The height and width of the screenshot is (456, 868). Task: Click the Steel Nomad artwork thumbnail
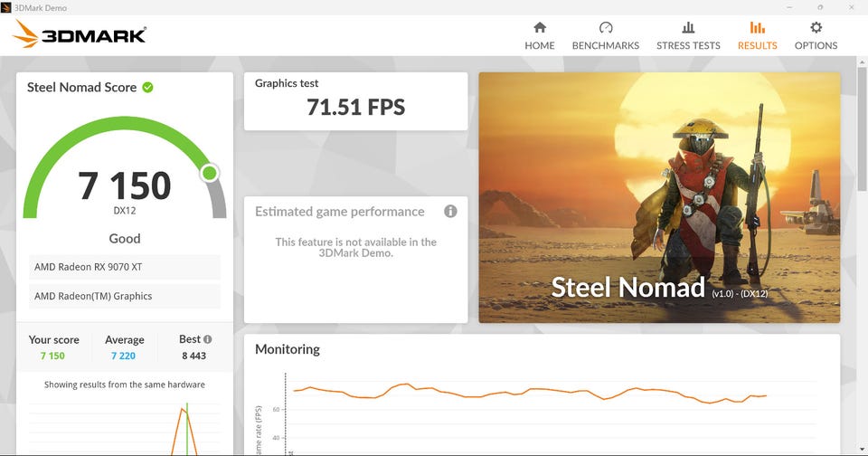pos(659,198)
